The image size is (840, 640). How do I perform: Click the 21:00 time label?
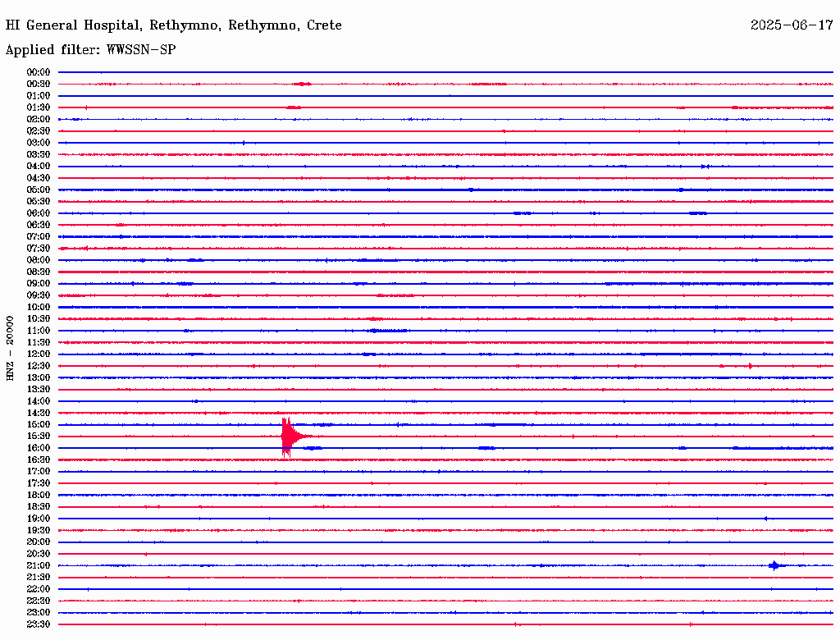38,565
